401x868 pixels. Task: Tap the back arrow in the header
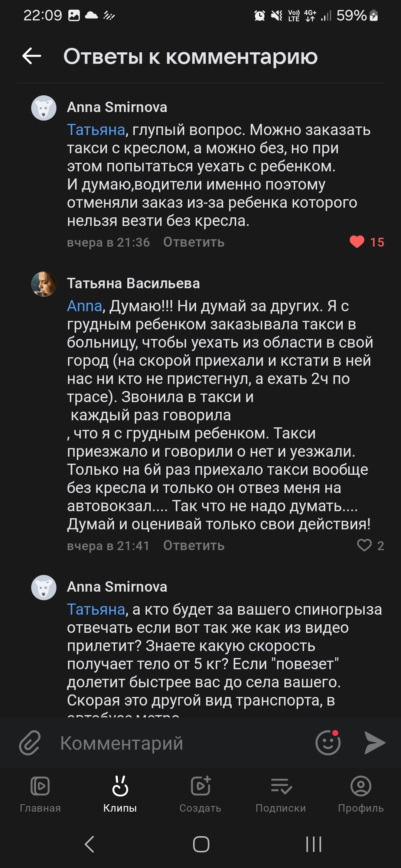tap(32, 56)
